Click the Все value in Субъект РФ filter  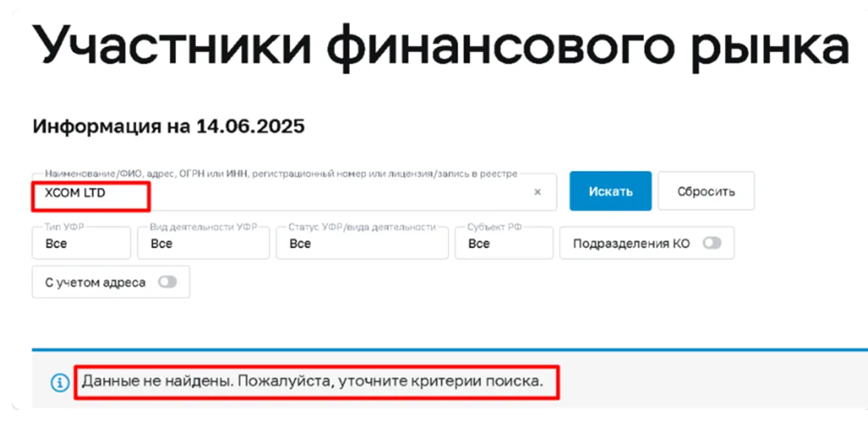point(479,244)
